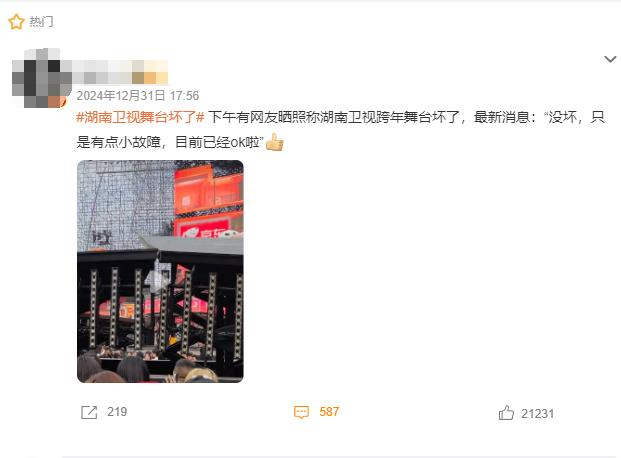Screen dimensions: 621x458
Task: Open the stage photo thumbnail
Action: (x=160, y=271)
